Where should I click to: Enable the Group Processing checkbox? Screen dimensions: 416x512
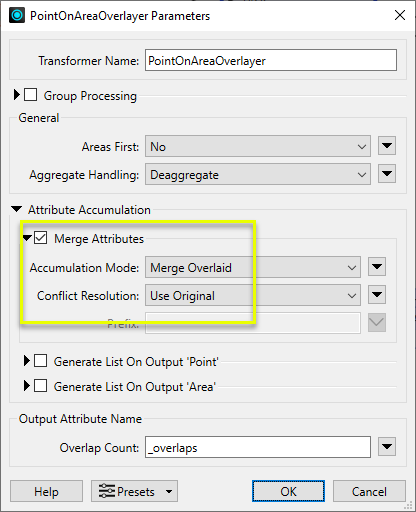pos(30,95)
